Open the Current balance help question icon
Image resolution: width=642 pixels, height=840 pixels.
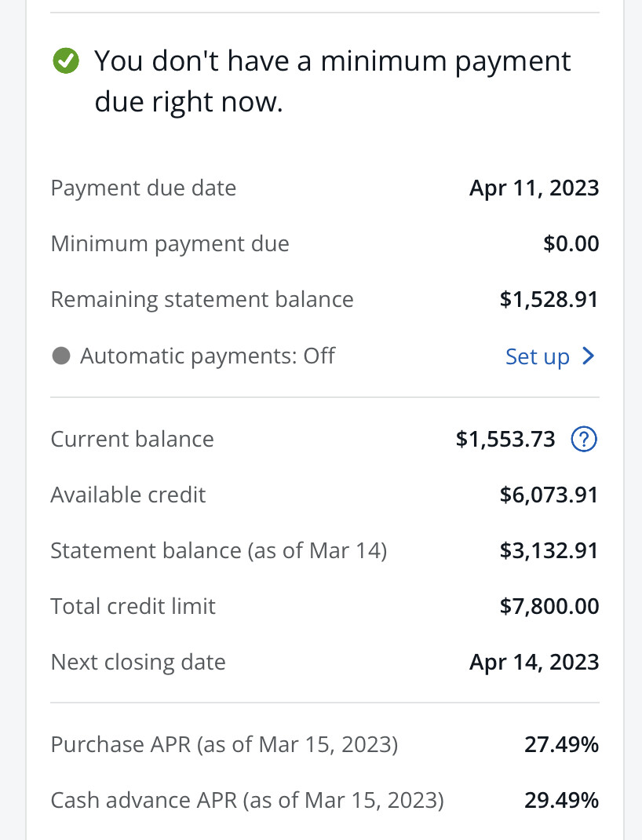coord(584,440)
